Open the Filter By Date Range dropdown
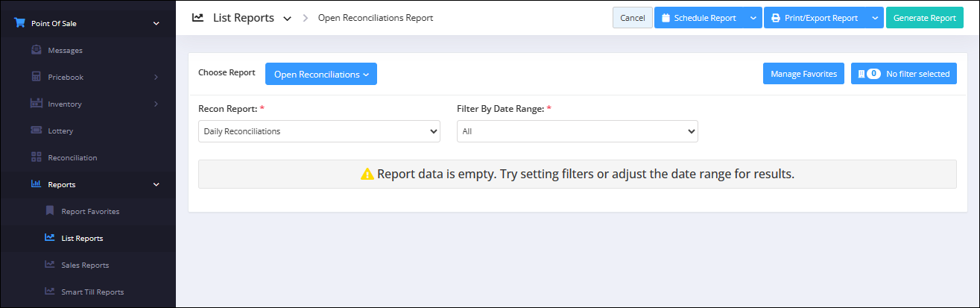The image size is (980, 308). tap(577, 131)
